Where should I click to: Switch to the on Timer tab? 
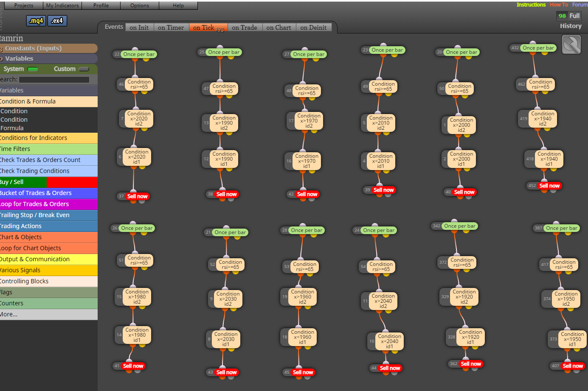coord(171,28)
